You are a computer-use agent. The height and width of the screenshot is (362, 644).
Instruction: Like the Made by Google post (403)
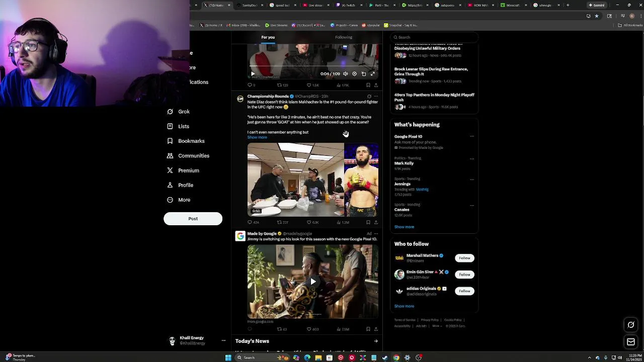[x=312, y=329]
